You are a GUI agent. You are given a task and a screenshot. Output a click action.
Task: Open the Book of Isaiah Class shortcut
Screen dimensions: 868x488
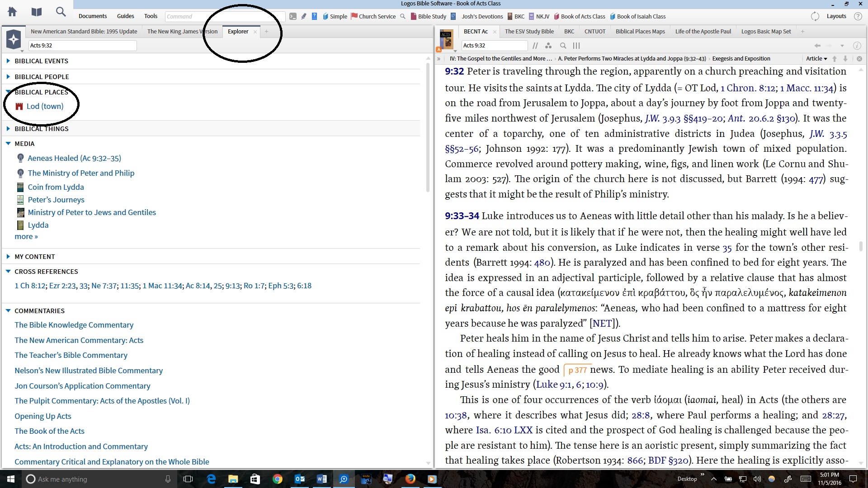638,17
